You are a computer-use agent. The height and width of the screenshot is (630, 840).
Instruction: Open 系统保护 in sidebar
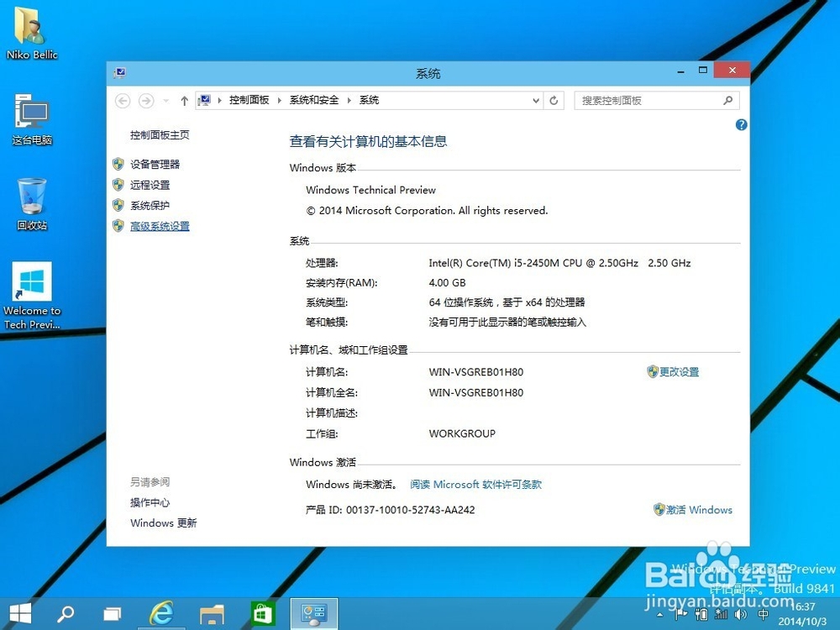pyautogui.click(x=150, y=206)
